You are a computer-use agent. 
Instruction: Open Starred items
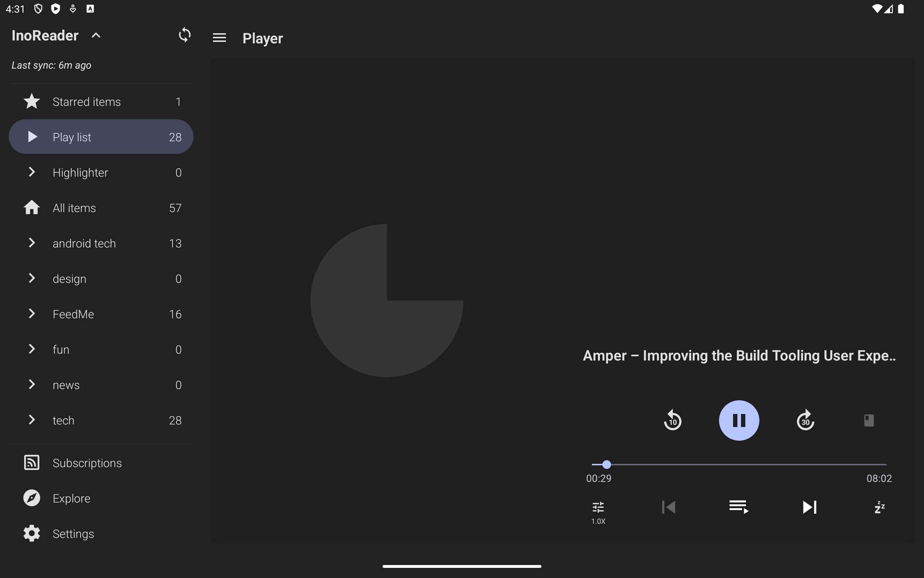tap(101, 102)
